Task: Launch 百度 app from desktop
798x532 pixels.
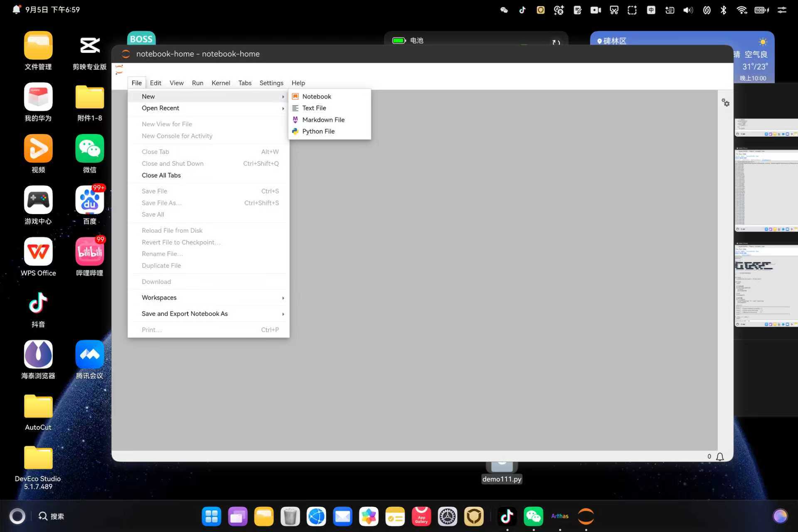Action: pos(90,205)
